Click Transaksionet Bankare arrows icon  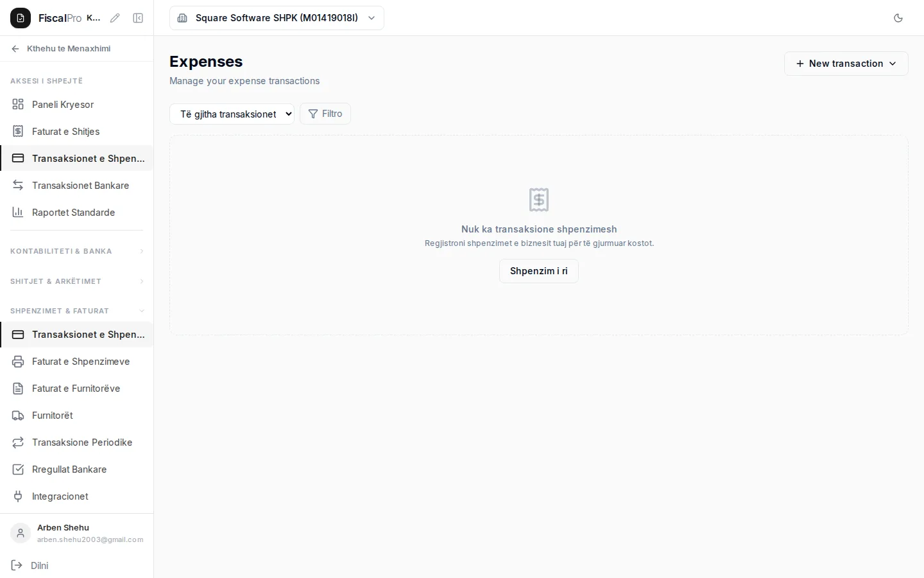tap(18, 186)
